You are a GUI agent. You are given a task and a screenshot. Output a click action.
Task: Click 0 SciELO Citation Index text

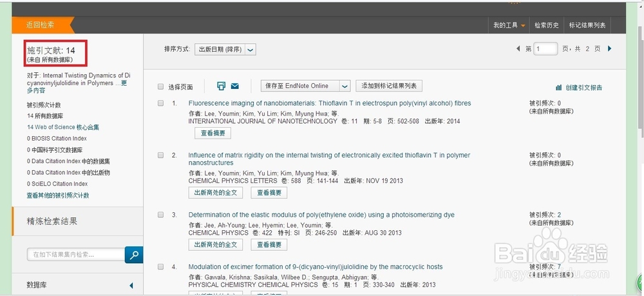tap(57, 184)
